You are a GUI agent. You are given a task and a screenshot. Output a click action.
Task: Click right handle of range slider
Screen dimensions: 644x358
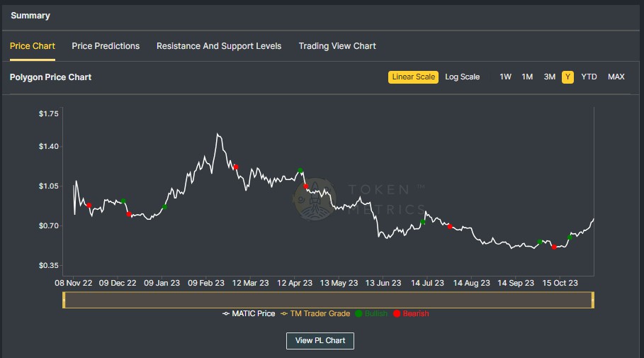pyautogui.click(x=593, y=301)
